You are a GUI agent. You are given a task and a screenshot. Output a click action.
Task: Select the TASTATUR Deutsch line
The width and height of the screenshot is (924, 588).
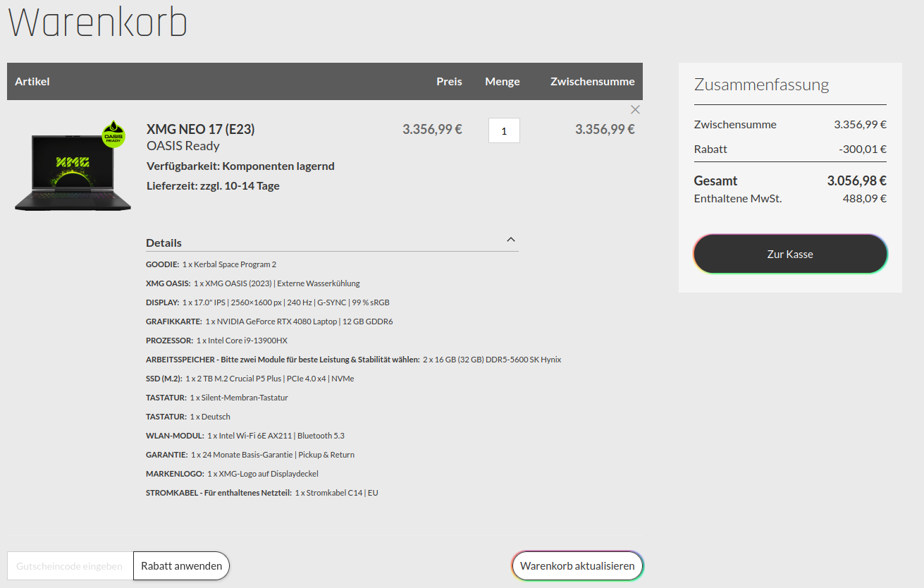(x=188, y=417)
